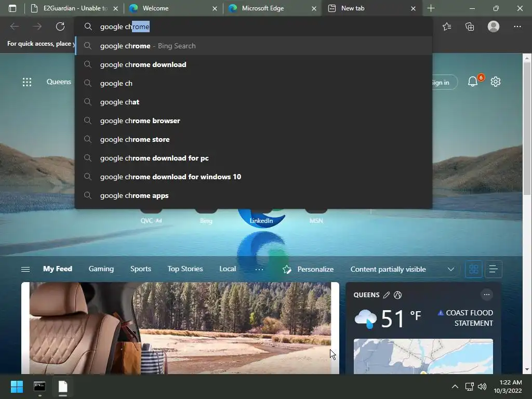Choose suggestion google chrome apps
Image resolution: width=532 pixels, height=399 pixels.
coord(254,195)
